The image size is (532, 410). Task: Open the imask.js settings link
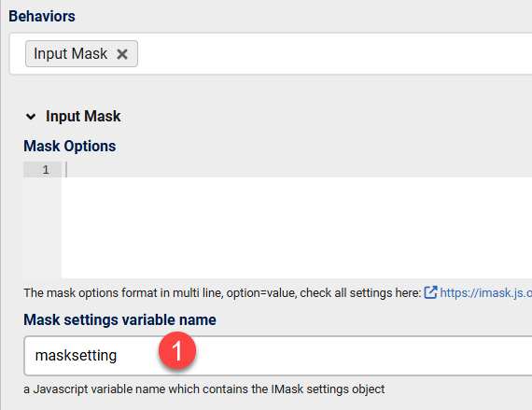pos(486,292)
